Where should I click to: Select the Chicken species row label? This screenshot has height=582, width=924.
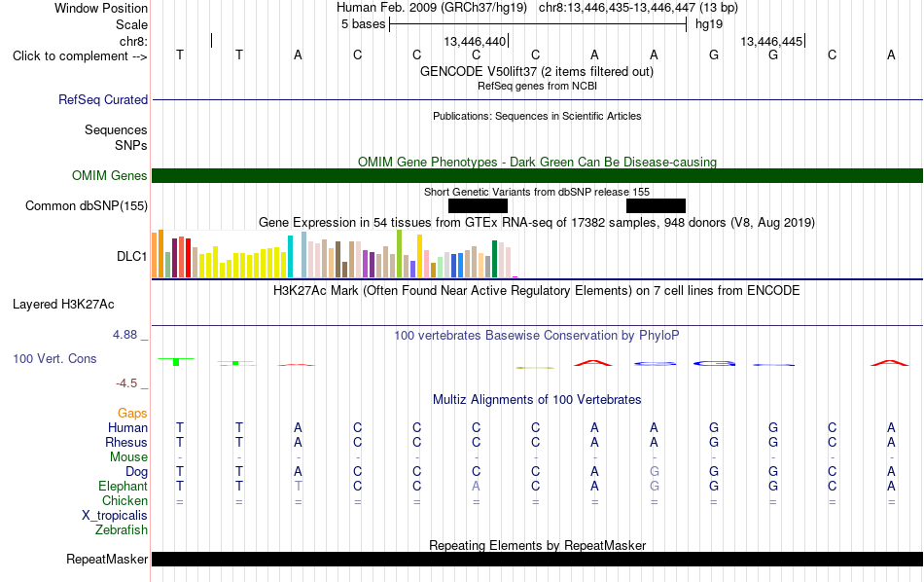[x=124, y=500]
